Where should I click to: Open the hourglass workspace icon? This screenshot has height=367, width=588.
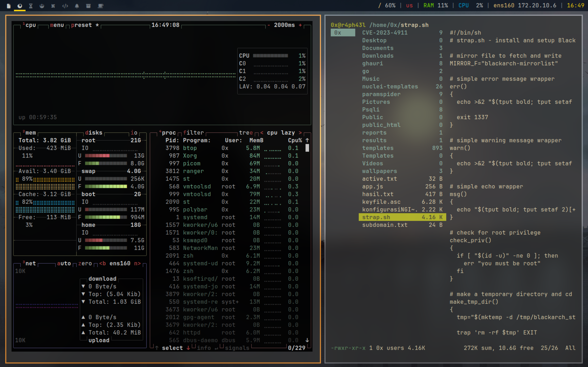[x=31, y=6]
